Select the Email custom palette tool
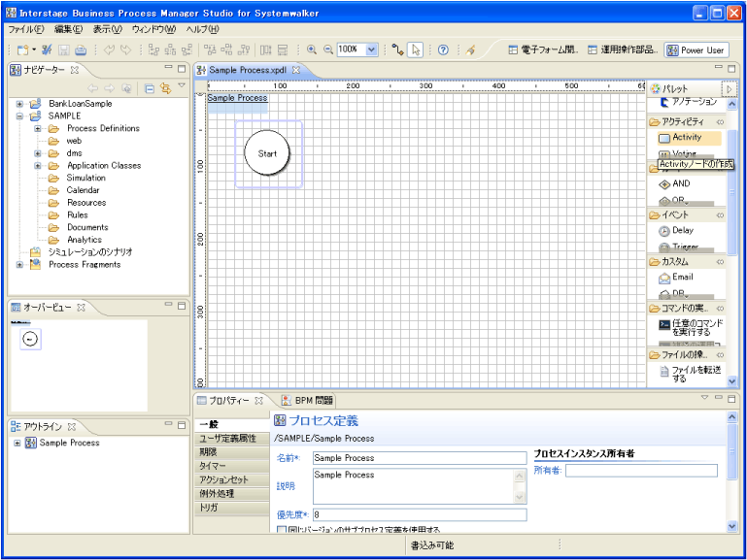Viewport: 747px width, 560px height. pos(676,278)
